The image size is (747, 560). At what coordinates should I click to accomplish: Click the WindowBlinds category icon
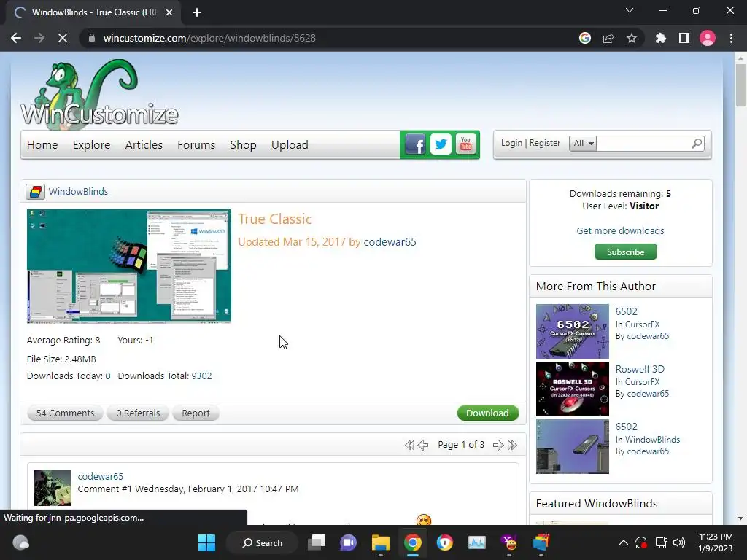[35, 192]
